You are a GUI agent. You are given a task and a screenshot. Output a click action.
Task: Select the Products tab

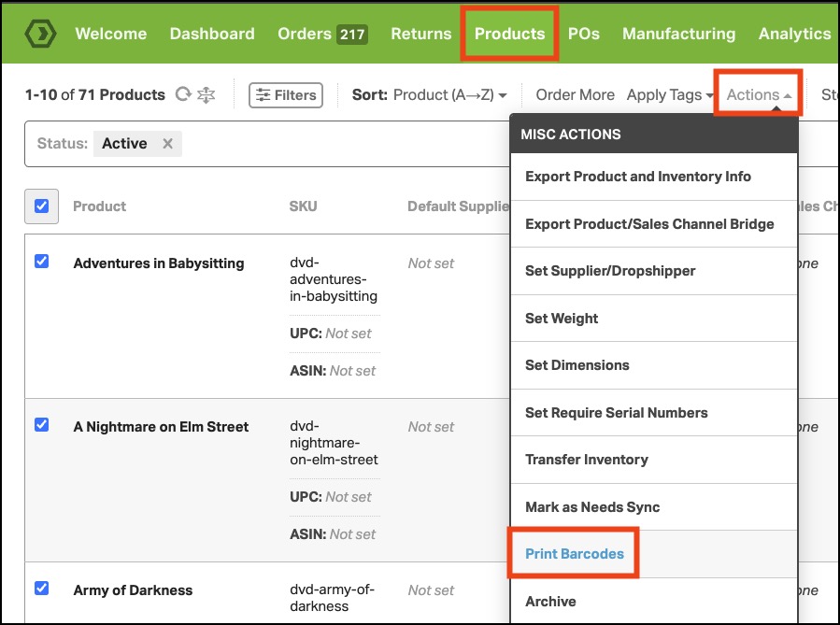(x=509, y=34)
